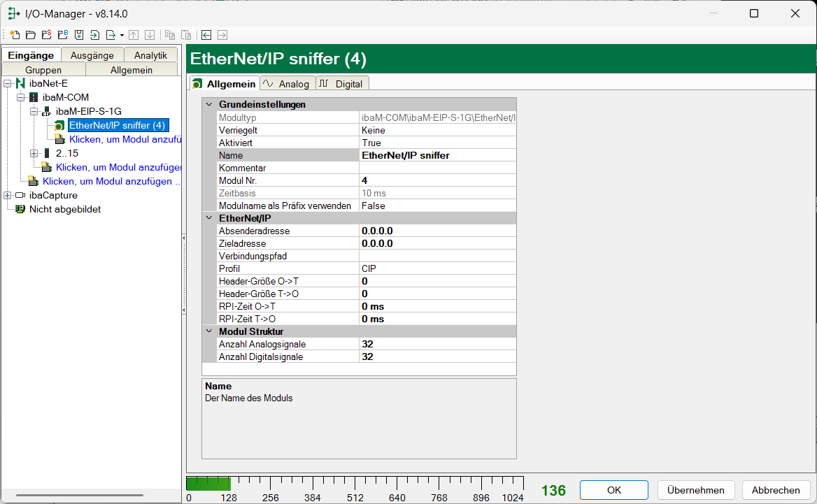Click the ibaNet-E green N icon

(20, 83)
